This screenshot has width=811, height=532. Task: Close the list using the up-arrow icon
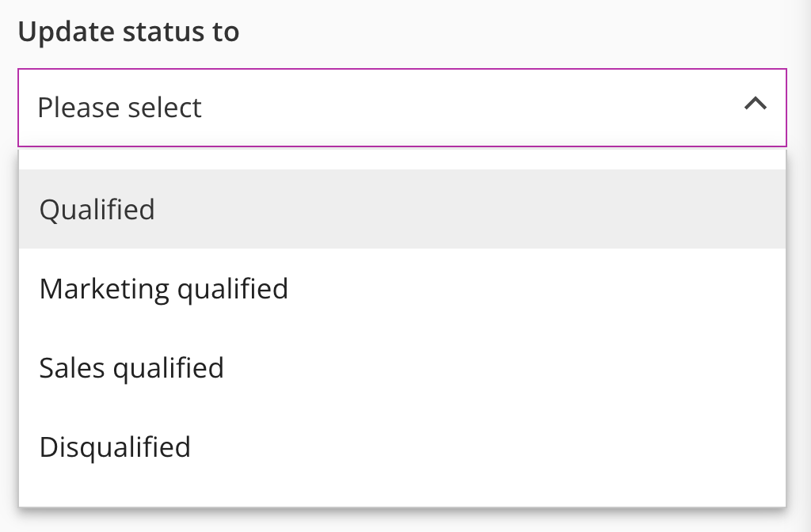[756, 104]
